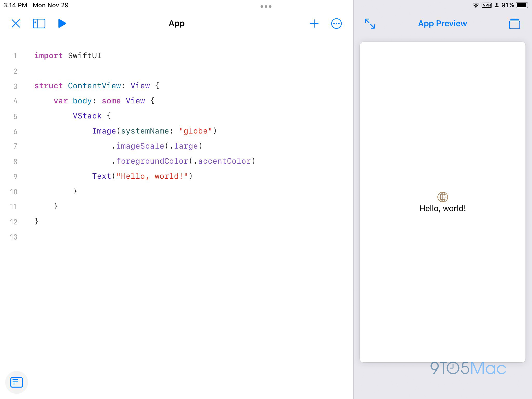Tap the VPN indicator in the status bar

coord(487,5)
